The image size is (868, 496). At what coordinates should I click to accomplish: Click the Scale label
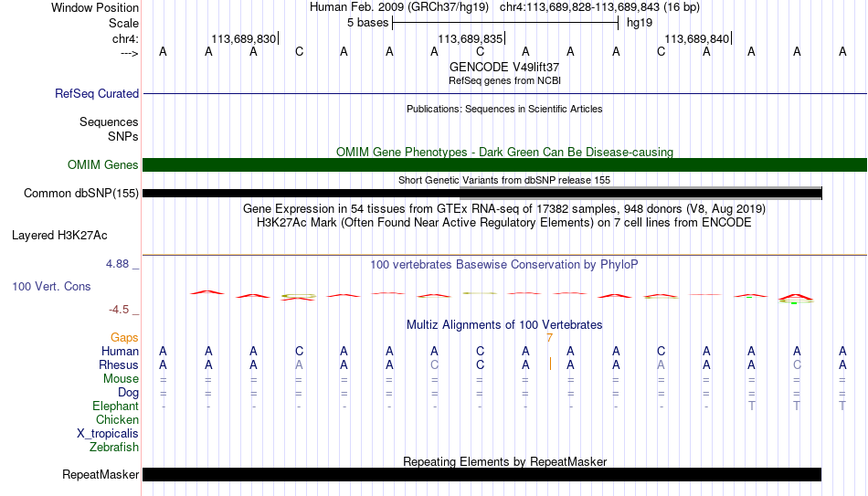(x=123, y=23)
